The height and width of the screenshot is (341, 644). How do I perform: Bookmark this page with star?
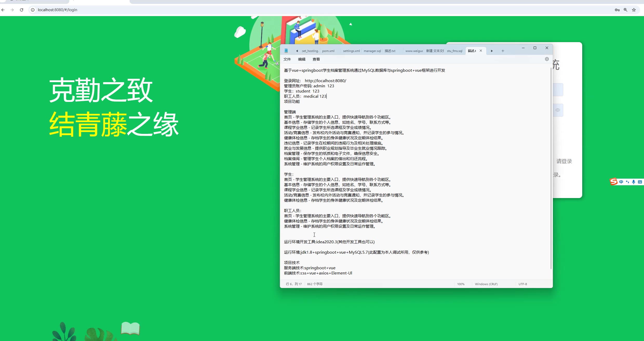634,10
